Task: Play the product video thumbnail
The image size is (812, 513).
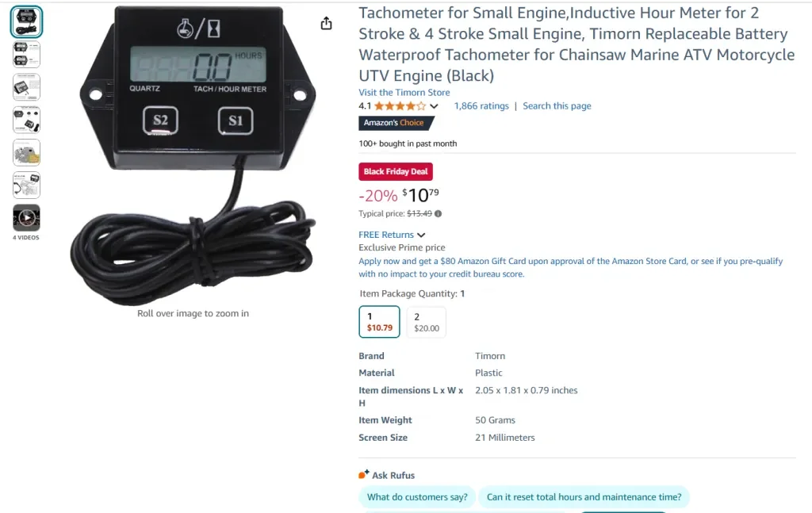Action: click(x=26, y=218)
